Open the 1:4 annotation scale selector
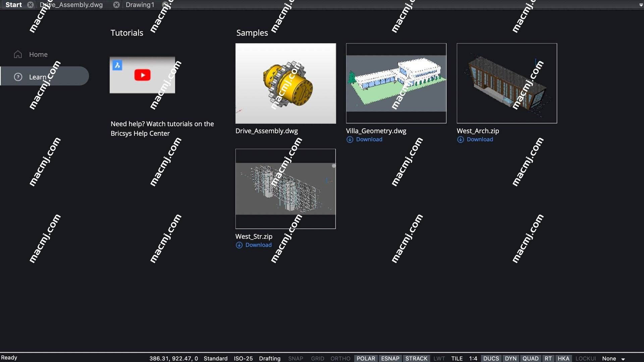Screen dimensions: 644x362 click(473, 358)
